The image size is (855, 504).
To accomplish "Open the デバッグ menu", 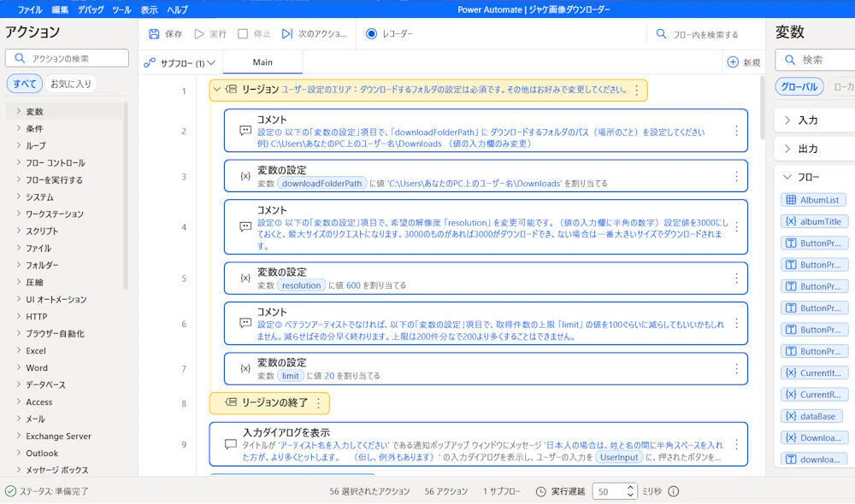I will tap(91, 9).
